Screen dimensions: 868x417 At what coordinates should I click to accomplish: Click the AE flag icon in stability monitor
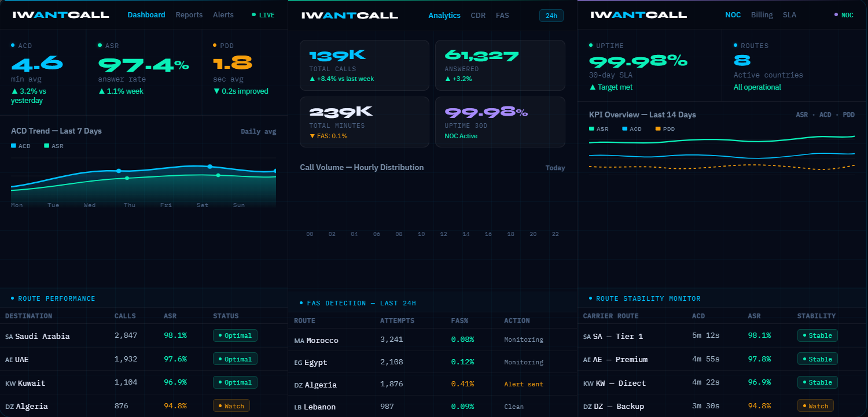coord(587,359)
